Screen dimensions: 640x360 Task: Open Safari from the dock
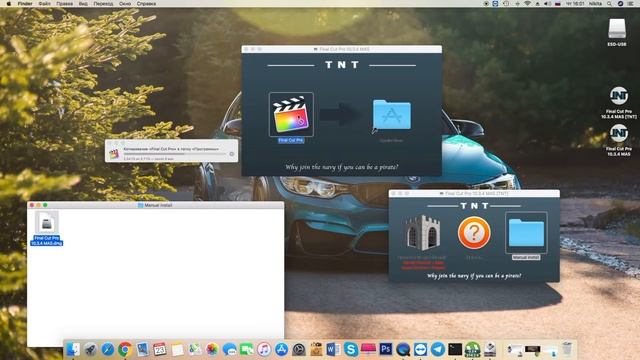[x=108, y=349]
